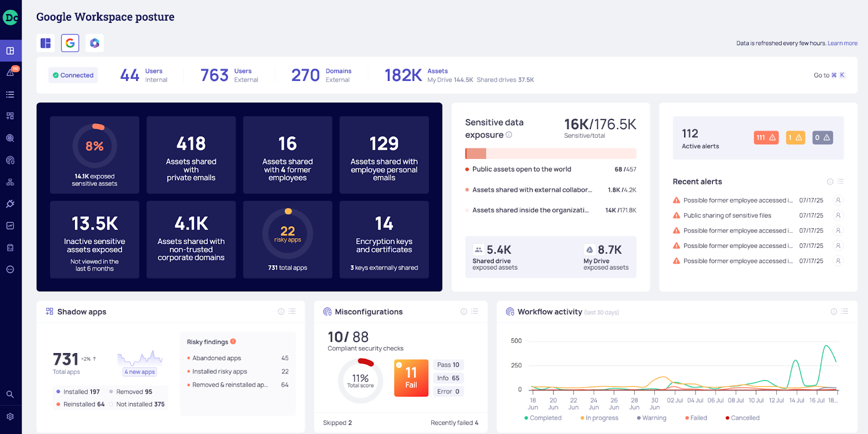The height and width of the screenshot is (434, 868).
Task: Click the Risky findings warning icon
Action: (233, 341)
